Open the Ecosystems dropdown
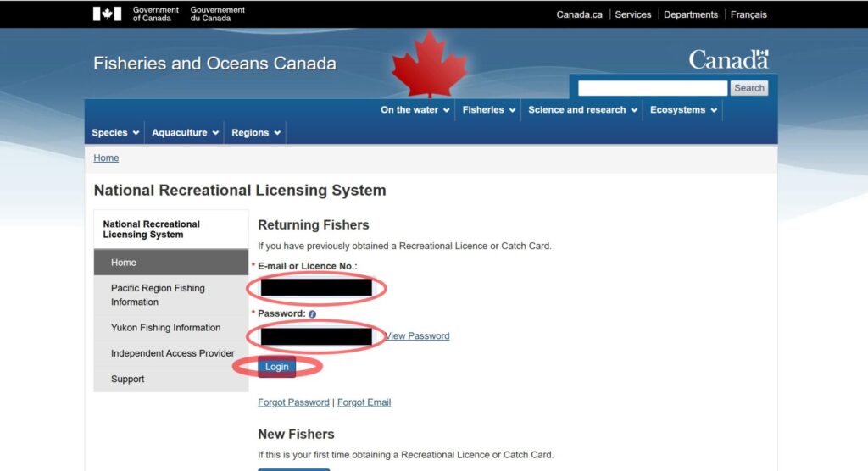Viewport: 868px width, 471px height. 683,109
